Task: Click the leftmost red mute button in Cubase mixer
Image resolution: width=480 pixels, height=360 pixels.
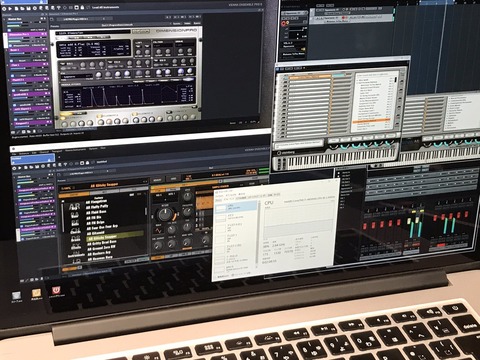Action: pos(365,226)
